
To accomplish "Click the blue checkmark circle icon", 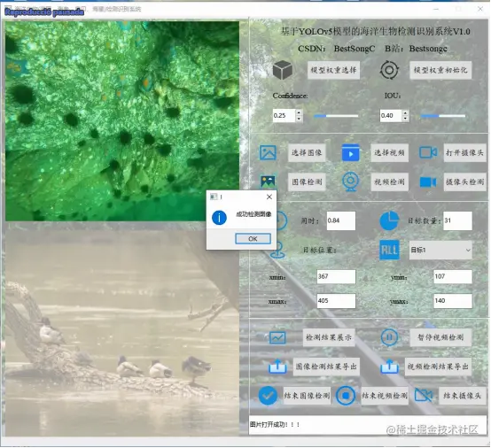I will click(x=268, y=396).
